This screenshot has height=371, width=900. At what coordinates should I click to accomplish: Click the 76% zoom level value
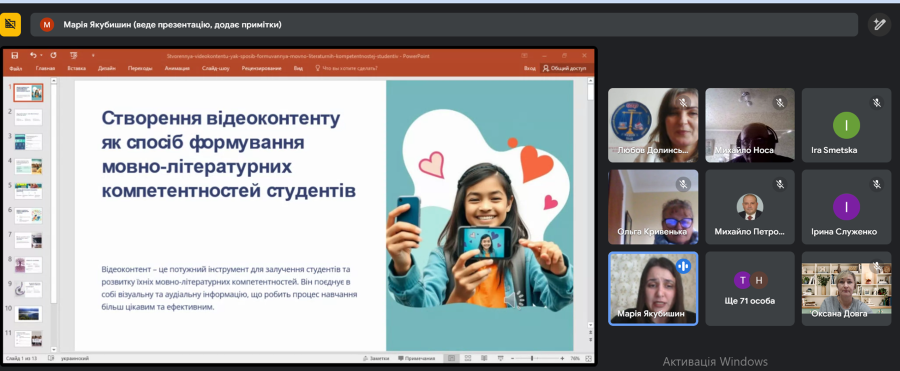pyautogui.click(x=576, y=358)
